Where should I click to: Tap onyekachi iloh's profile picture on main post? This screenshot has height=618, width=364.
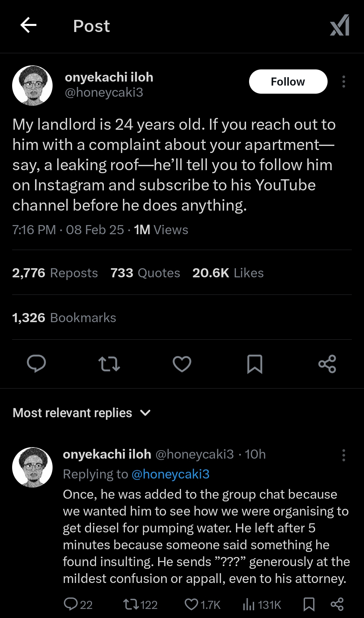click(32, 86)
